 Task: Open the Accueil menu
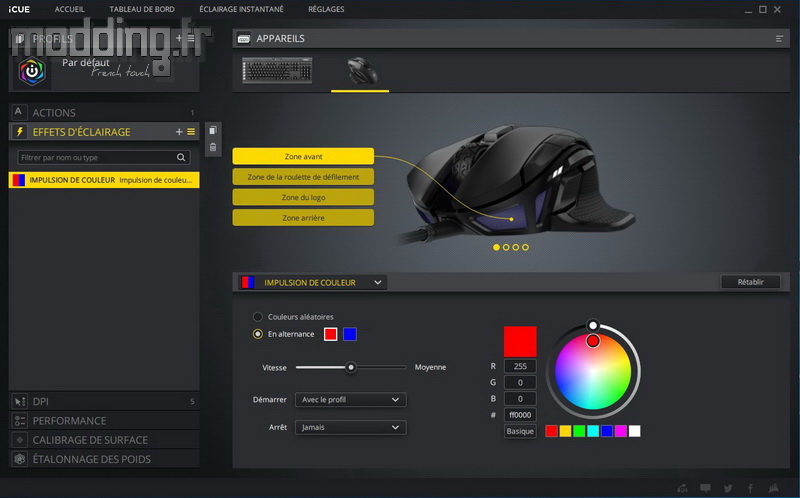70,9
